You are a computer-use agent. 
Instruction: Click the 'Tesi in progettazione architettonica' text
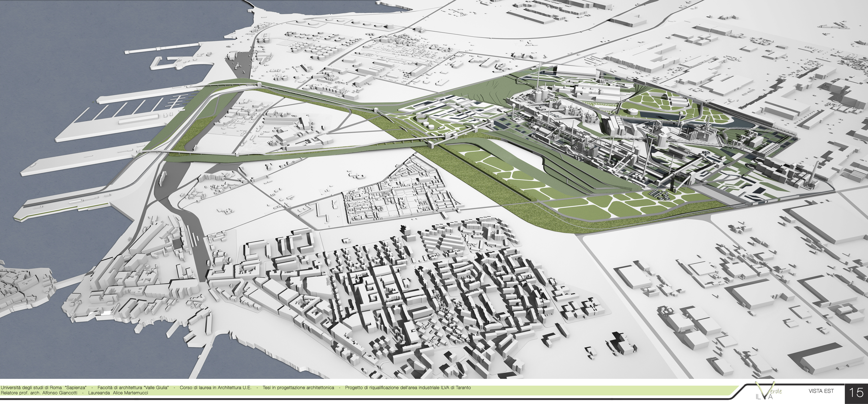click(x=298, y=387)
